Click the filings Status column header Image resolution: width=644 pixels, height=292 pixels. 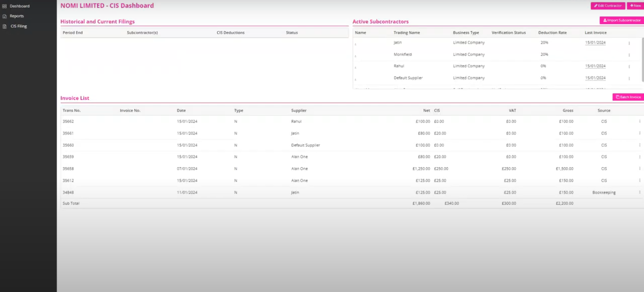tap(292, 32)
